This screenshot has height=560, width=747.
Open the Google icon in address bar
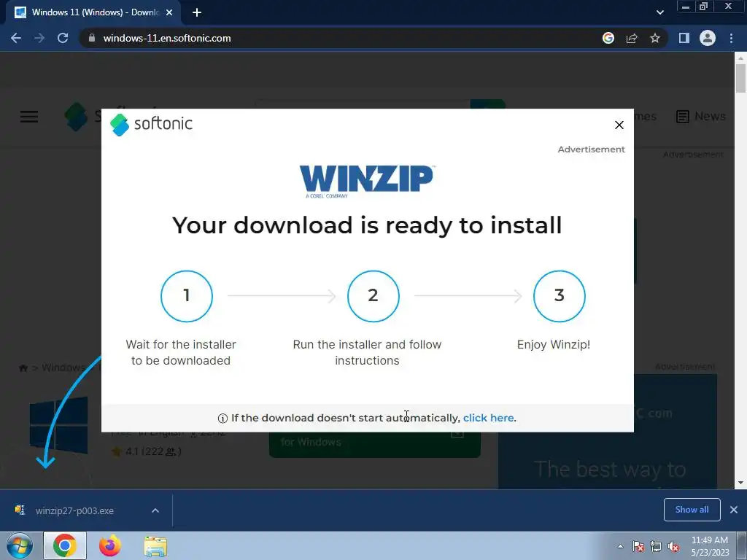pyautogui.click(x=608, y=38)
